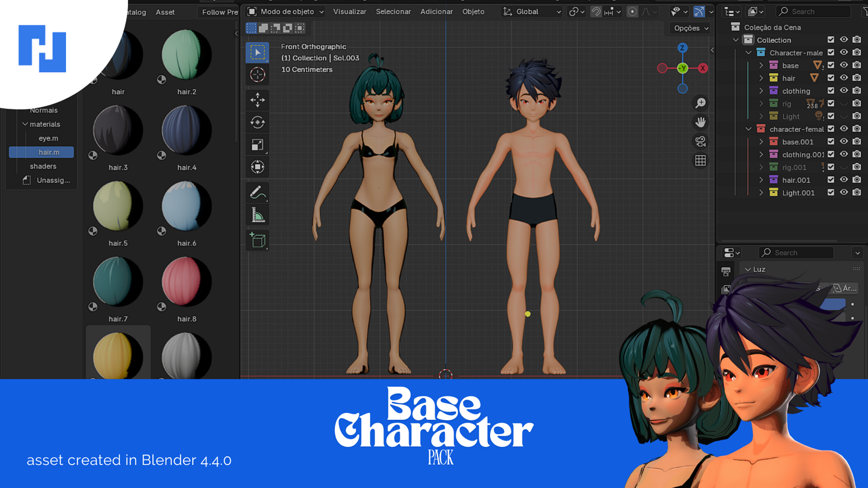This screenshot has height=488, width=868.
Task: Disable render for Collection camera icon
Action: tap(856, 40)
